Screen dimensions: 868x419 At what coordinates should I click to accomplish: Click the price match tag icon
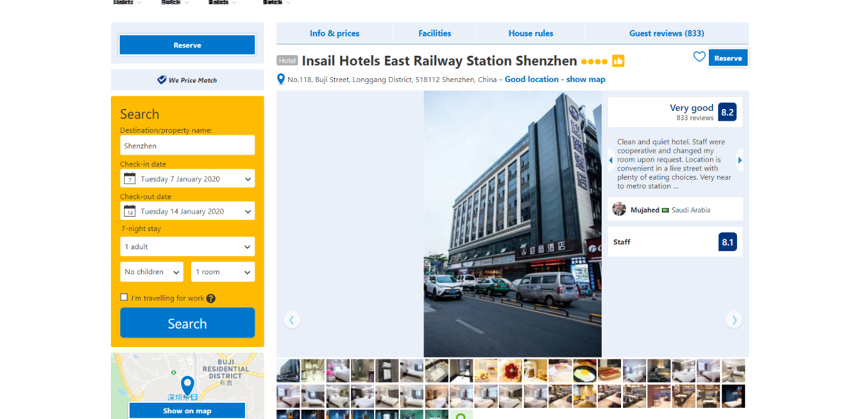[162, 80]
